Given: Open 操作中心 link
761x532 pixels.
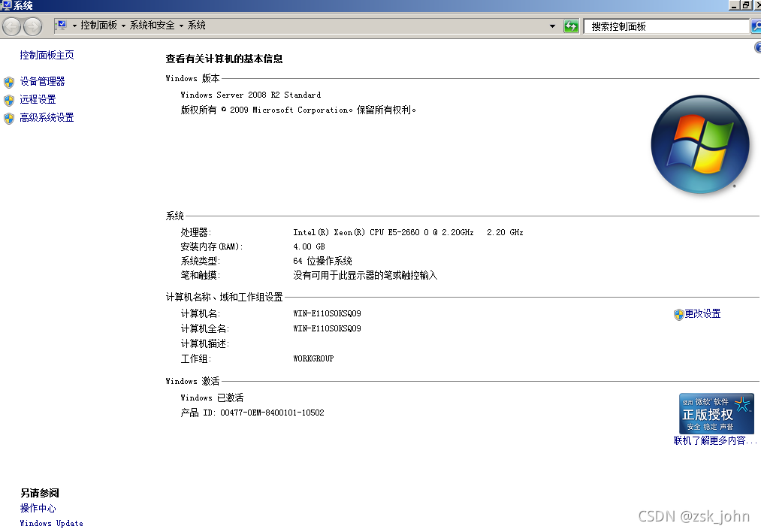Looking at the screenshot, I should tap(38, 508).
